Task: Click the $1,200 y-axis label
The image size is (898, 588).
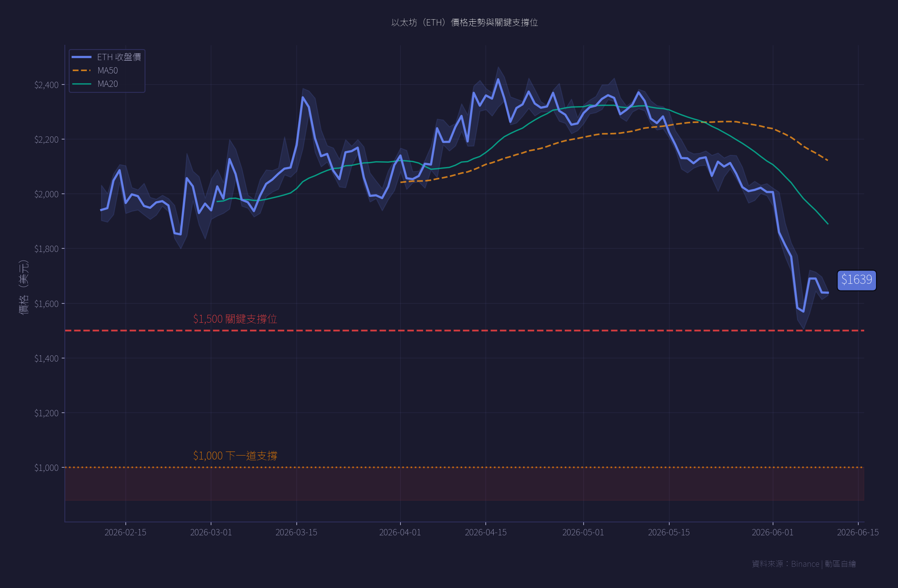Action: point(46,413)
